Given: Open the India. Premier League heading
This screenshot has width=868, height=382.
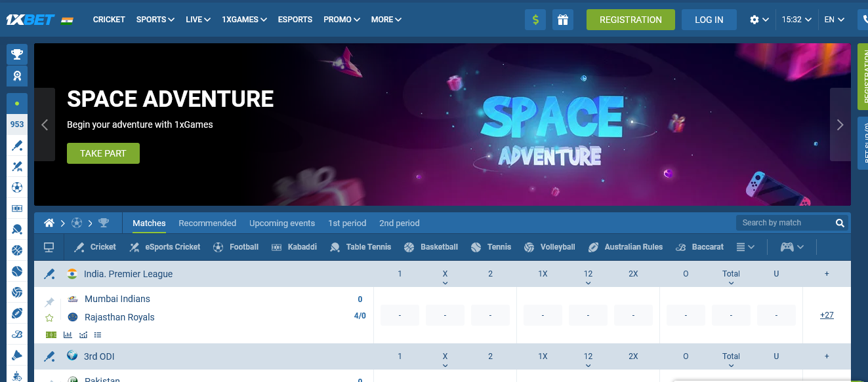Looking at the screenshot, I should click(x=129, y=274).
